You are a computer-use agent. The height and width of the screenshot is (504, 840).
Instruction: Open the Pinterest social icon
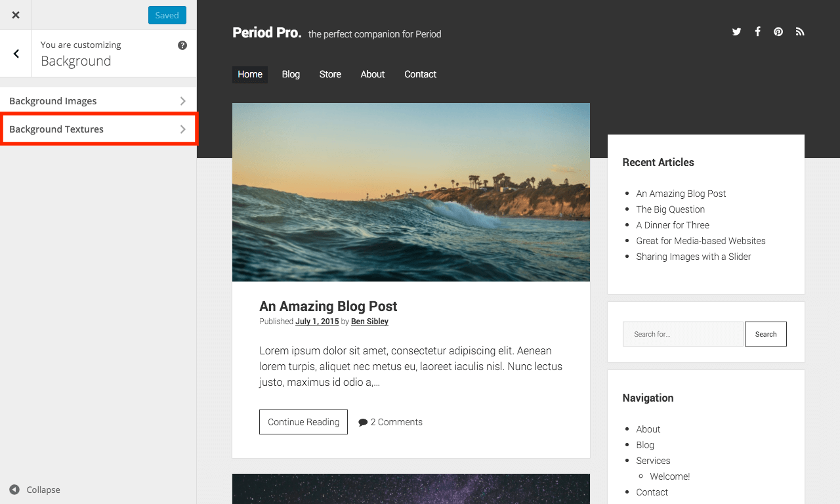tap(778, 31)
